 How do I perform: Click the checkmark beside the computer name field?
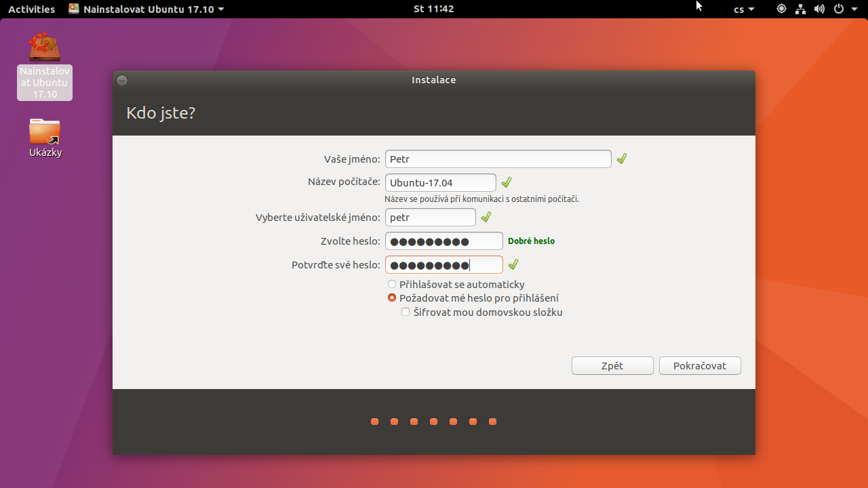[x=506, y=182]
